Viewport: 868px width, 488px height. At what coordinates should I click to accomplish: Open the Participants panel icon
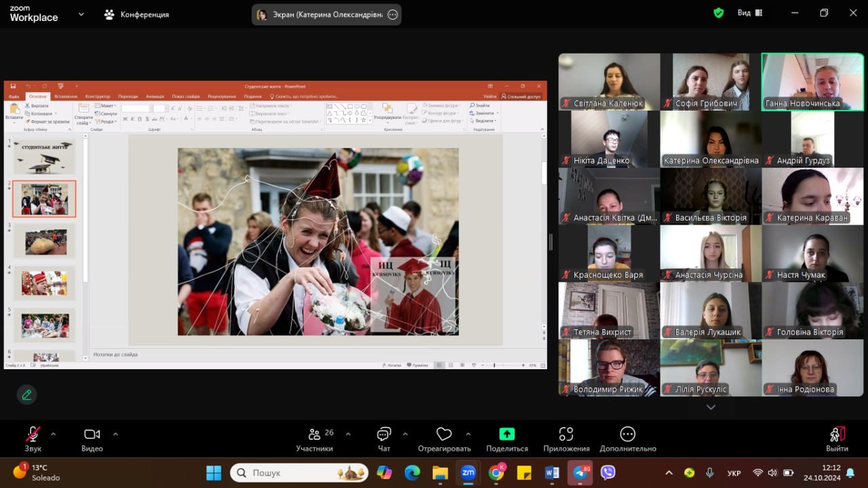(314, 435)
